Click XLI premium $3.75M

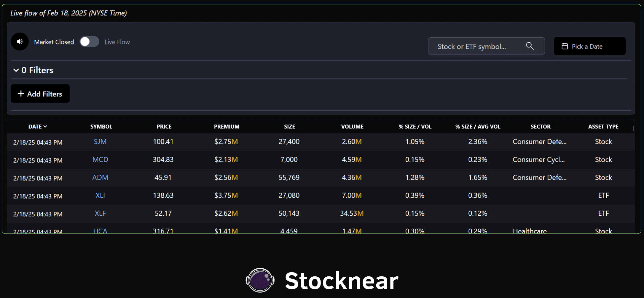tap(226, 195)
